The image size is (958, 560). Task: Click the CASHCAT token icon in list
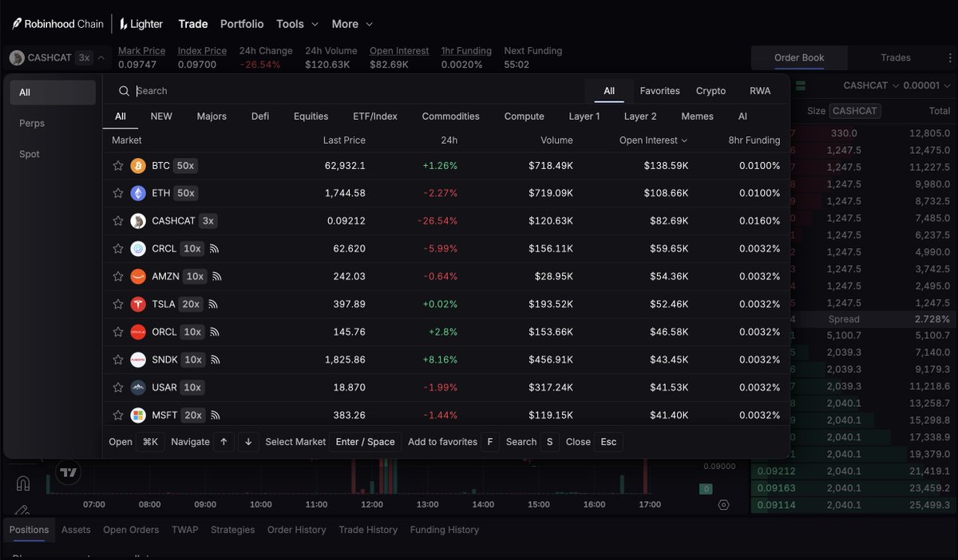138,221
